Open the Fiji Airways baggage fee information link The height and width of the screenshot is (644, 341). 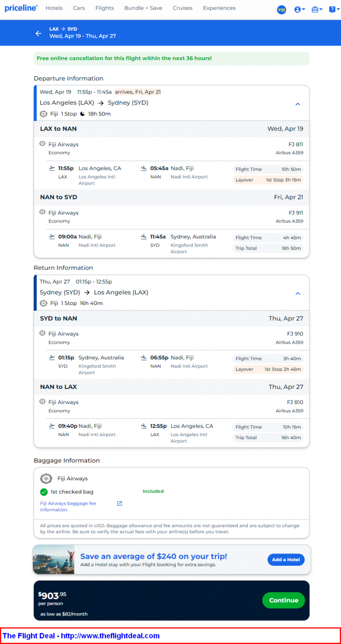[x=68, y=506]
